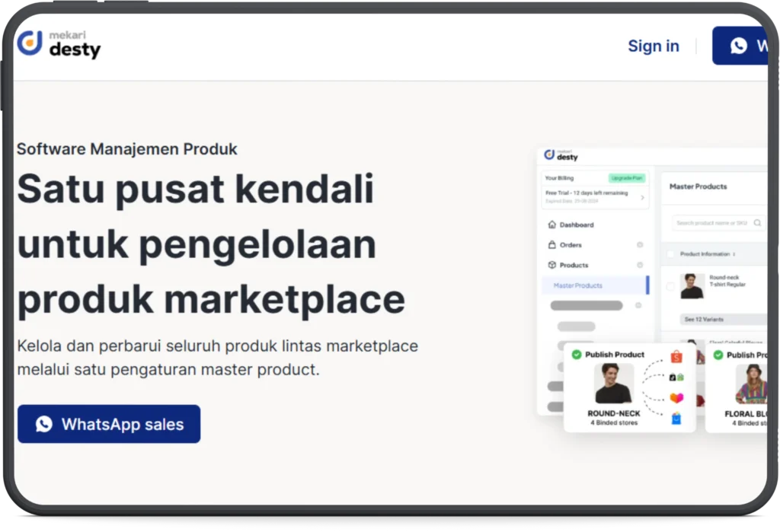Viewport: 780px width, 532px height.
Task: Collapse the Products submenu arrow
Action: point(640,265)
